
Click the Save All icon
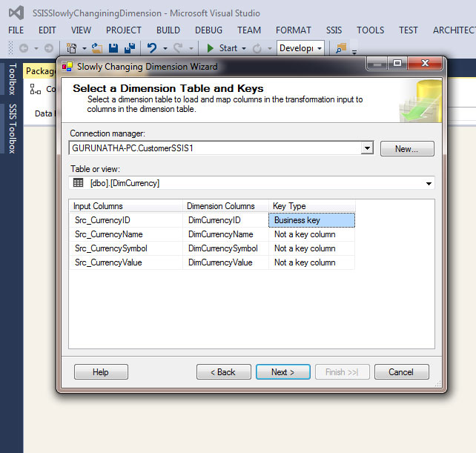click(x=130, y=48)
